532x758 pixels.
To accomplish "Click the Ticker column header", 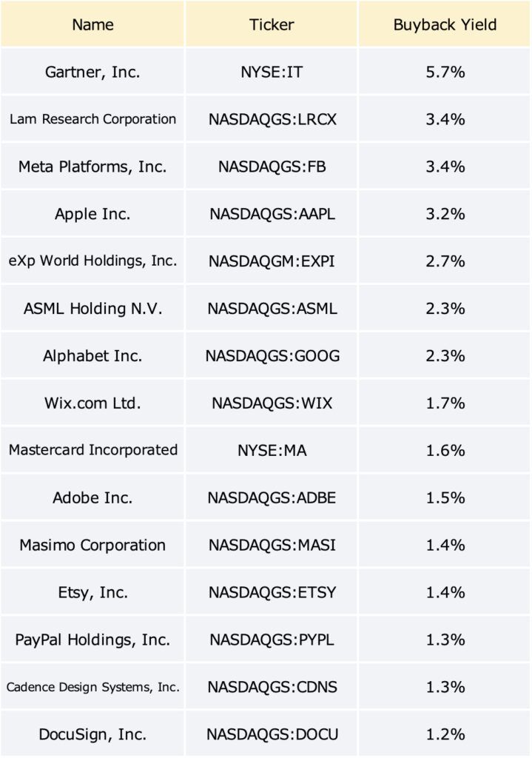I will point(272,24).
